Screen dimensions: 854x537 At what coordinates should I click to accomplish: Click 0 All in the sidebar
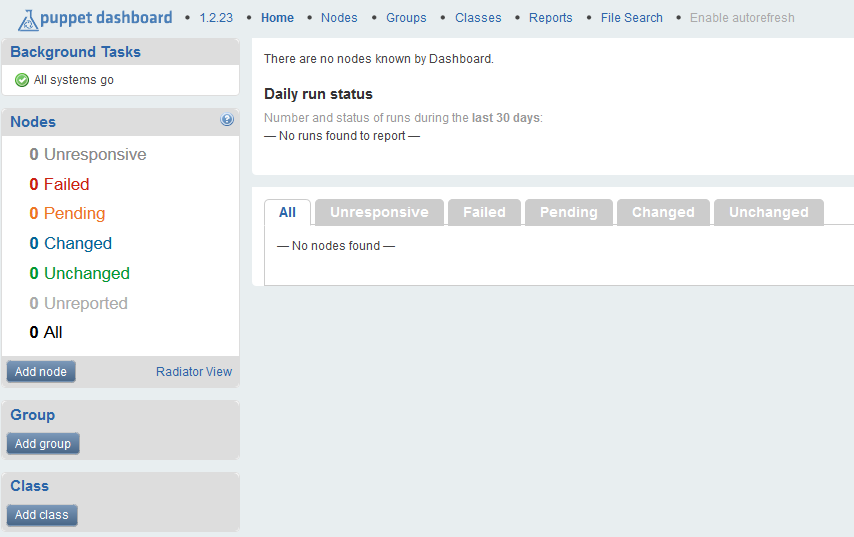(46, 332)
